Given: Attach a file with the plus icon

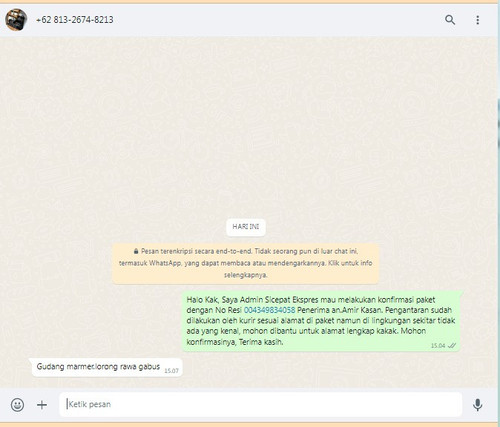Looking at the screenshot, I should tap(42, 405).
